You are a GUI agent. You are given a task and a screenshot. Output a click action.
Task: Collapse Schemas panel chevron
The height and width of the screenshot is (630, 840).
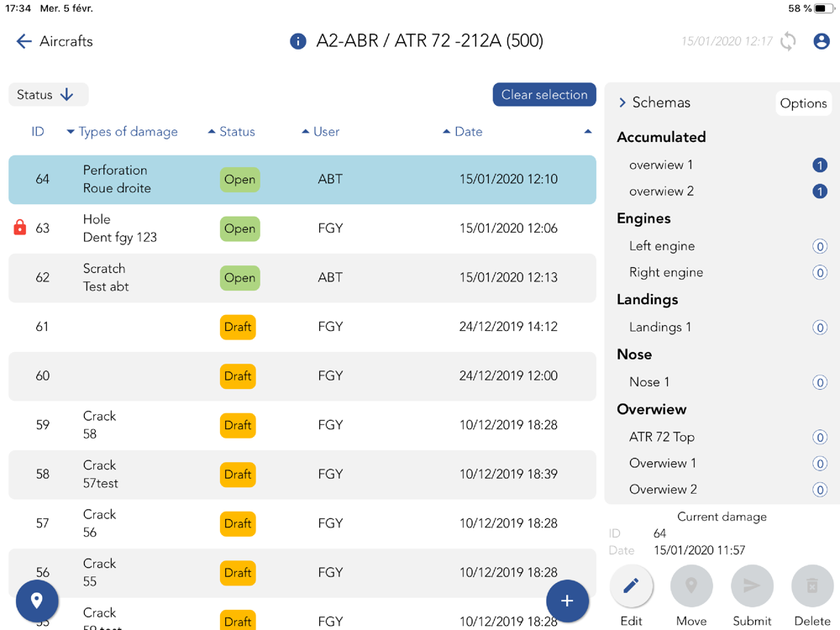(x=622, y=102)
